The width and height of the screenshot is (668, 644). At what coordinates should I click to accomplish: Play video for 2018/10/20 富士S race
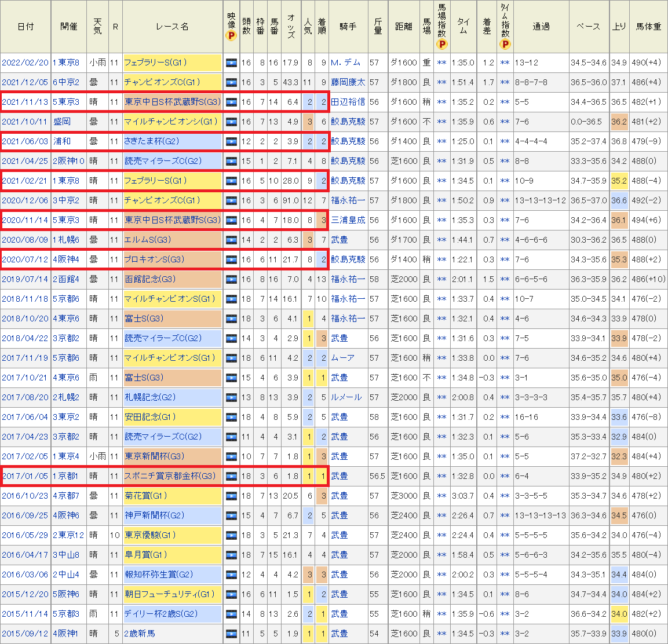(x=231, y=319)
